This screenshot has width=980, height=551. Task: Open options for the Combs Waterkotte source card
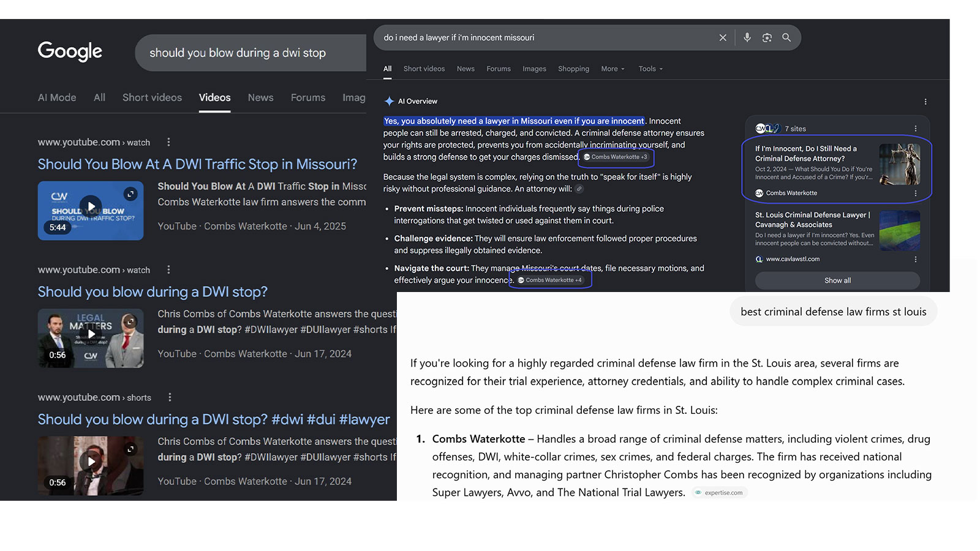tap(916, 193)
